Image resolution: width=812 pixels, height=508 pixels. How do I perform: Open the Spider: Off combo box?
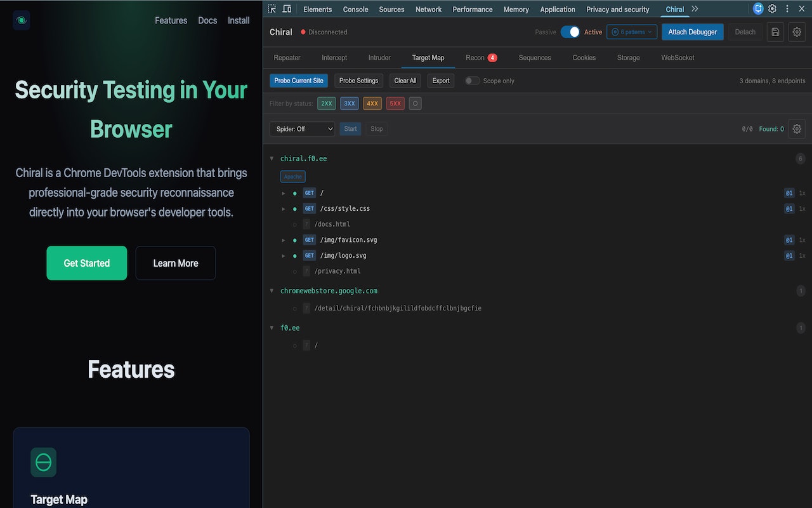point(302,129)
